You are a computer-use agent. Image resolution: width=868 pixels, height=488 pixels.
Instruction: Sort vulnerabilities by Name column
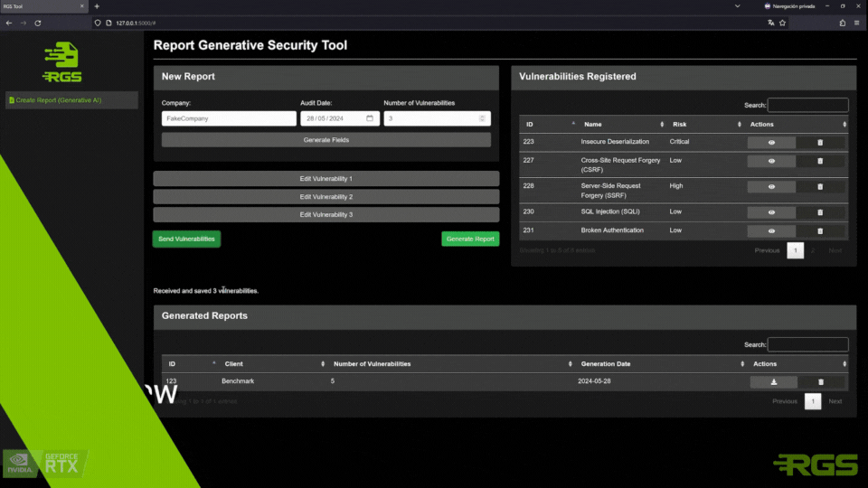click(622, 125)
